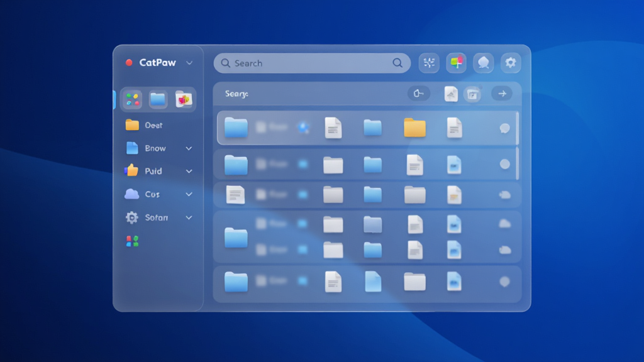Expand the Sofarr section chevron
This screenshot has width=644, height=362.
click(x=189, y=217)
